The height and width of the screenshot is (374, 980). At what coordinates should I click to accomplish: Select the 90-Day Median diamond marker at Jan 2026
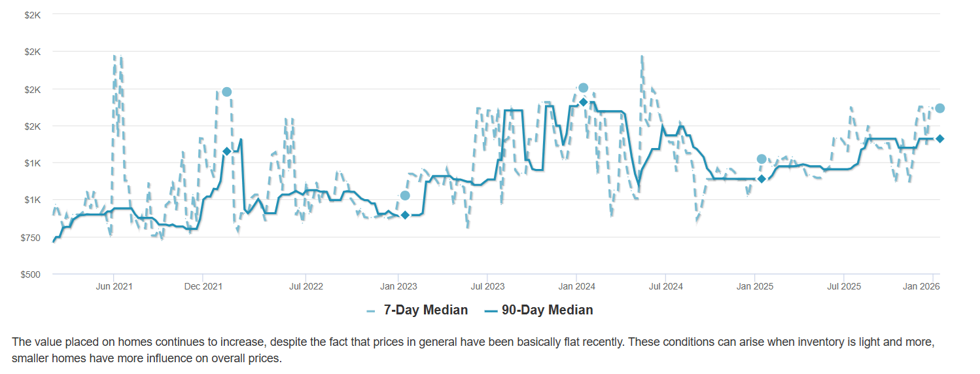939,139
